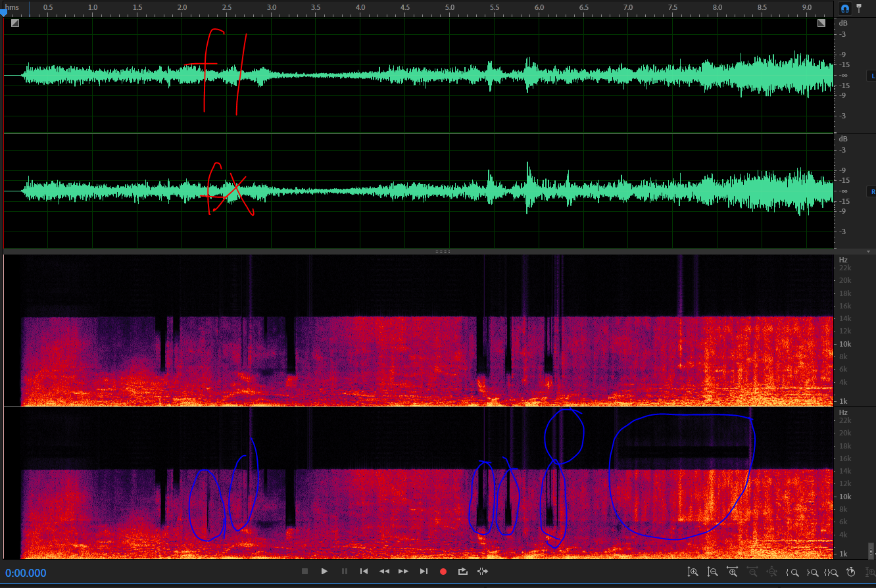Toggle the blue snapping magnet icon
This screenshot has width=876, height=588.
pyautogui.click(x=844, y=9)
